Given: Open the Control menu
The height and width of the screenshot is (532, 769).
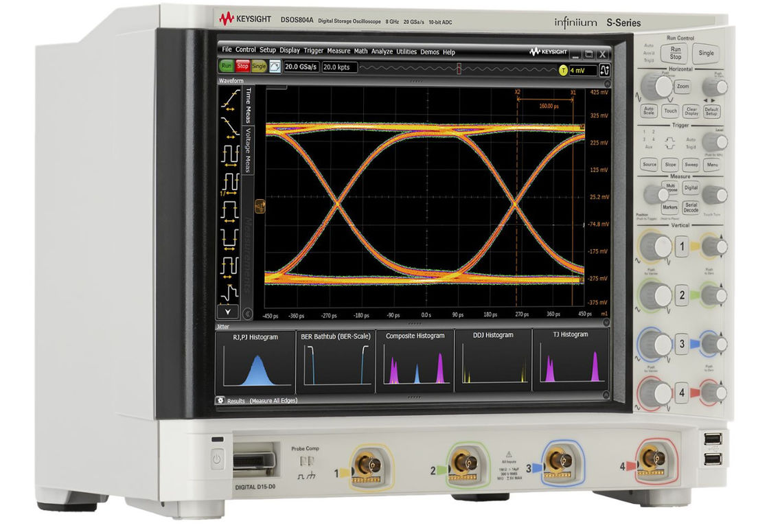Looking at the screenshot, I should tap(246, 49).
